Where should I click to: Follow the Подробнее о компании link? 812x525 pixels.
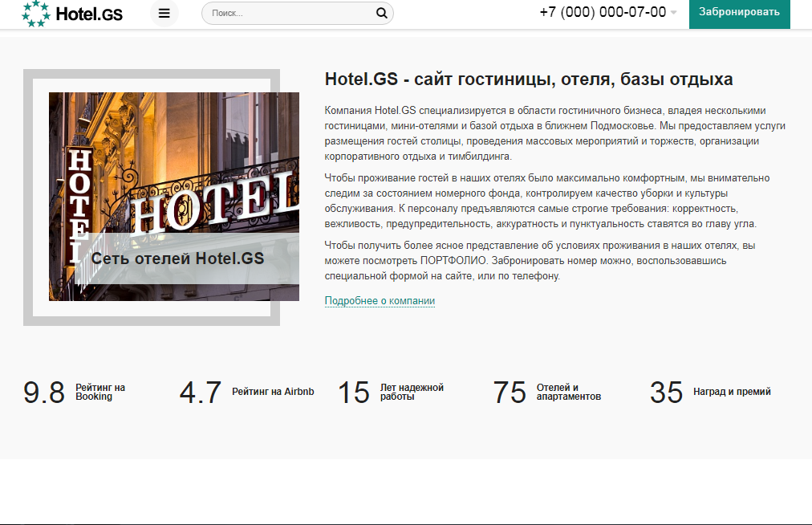(380, 301)
